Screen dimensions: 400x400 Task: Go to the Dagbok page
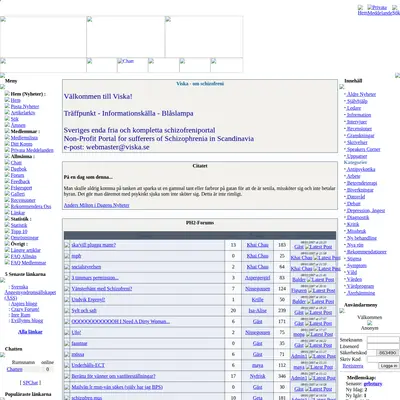tap(19, 169)
